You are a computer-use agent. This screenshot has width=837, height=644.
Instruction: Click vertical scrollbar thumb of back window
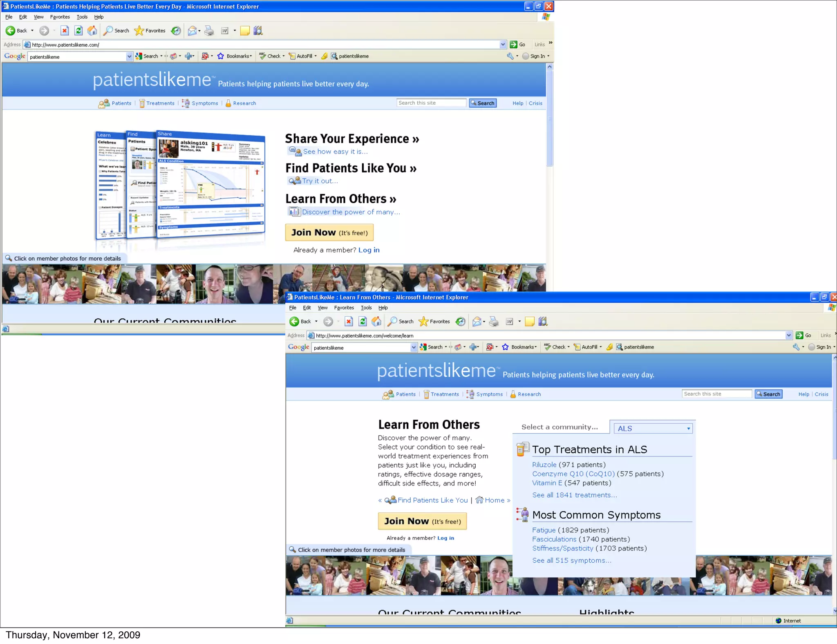[x=550, y=119]
